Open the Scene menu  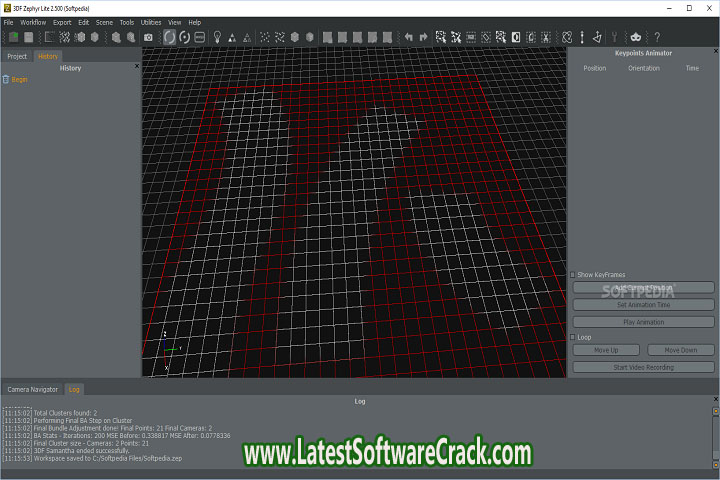[104, 22]
